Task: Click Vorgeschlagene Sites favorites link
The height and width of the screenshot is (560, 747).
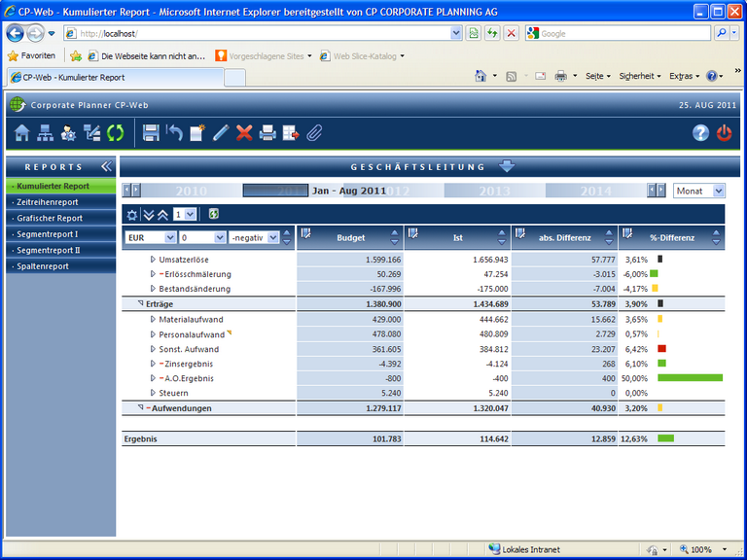Action: pos(264,56)
